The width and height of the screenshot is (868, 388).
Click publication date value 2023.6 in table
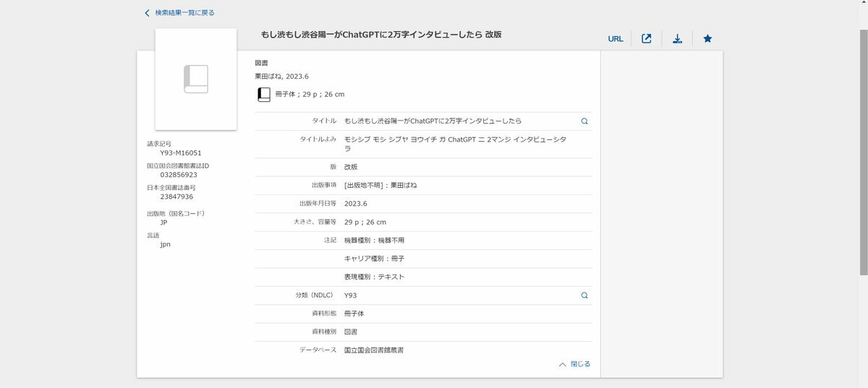click(356, 204)
